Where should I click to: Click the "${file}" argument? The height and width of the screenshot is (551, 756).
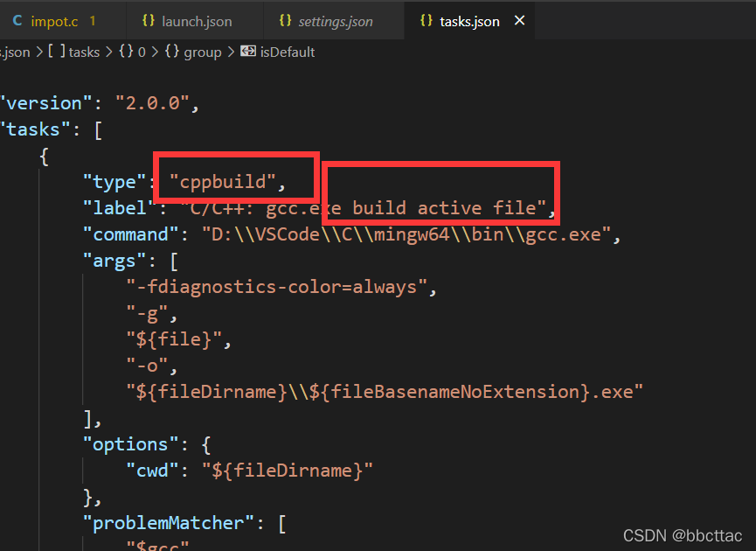point(174,339)
